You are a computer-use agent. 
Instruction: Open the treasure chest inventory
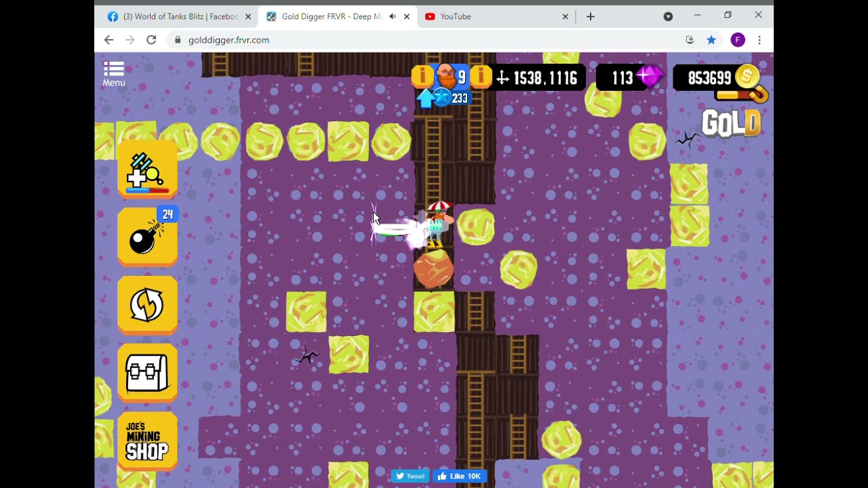tap(147, 373)
